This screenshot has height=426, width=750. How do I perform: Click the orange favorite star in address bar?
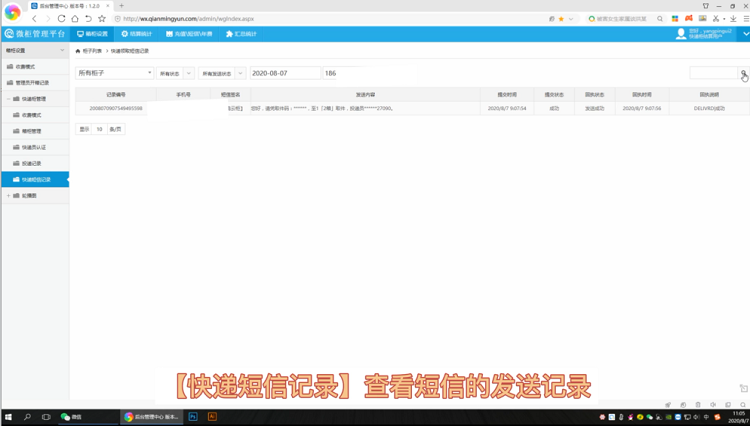561,19
